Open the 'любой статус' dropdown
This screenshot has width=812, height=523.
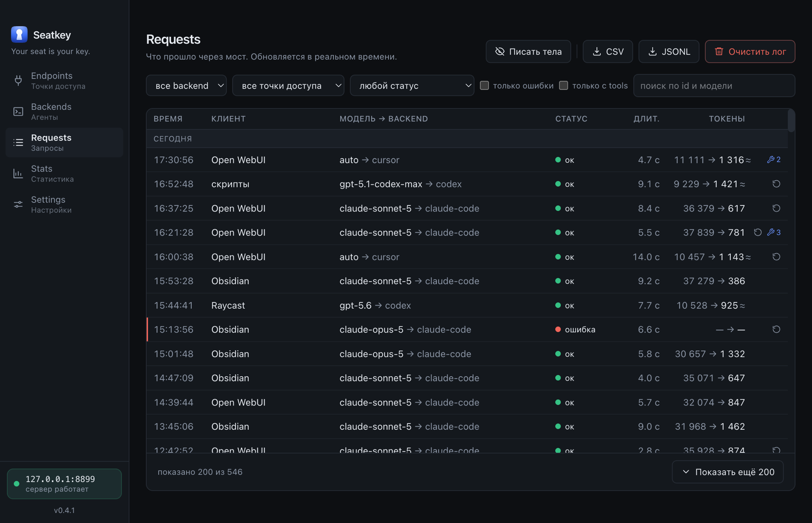pos(412,85)
